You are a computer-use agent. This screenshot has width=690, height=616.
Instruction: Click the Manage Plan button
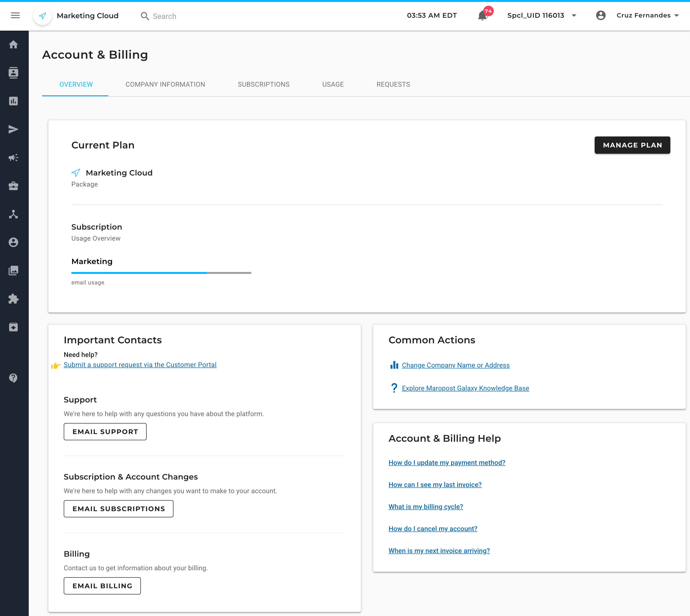pyautogui.click(x=632, y=145)
